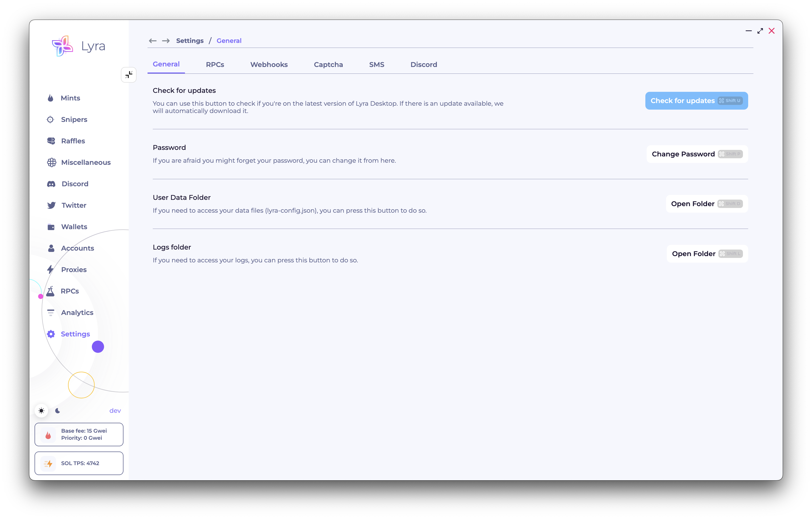
Task: Go forward with right arrow
Action: 166,41
